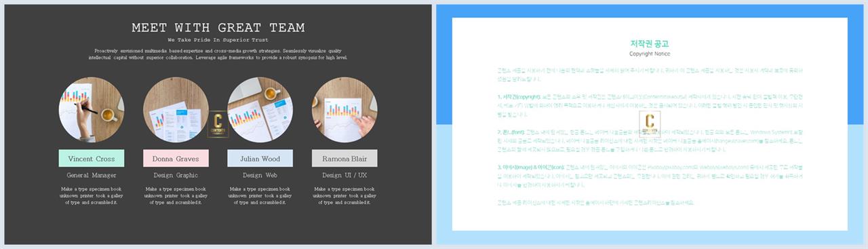Select the paragraph starting with 2. 폰트(font)
This screenshot has height=249, width=868.
pos(650,141)
